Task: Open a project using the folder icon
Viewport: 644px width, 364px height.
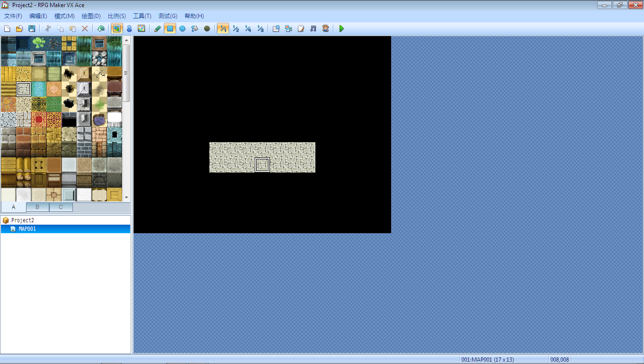Action: (19, 29)
